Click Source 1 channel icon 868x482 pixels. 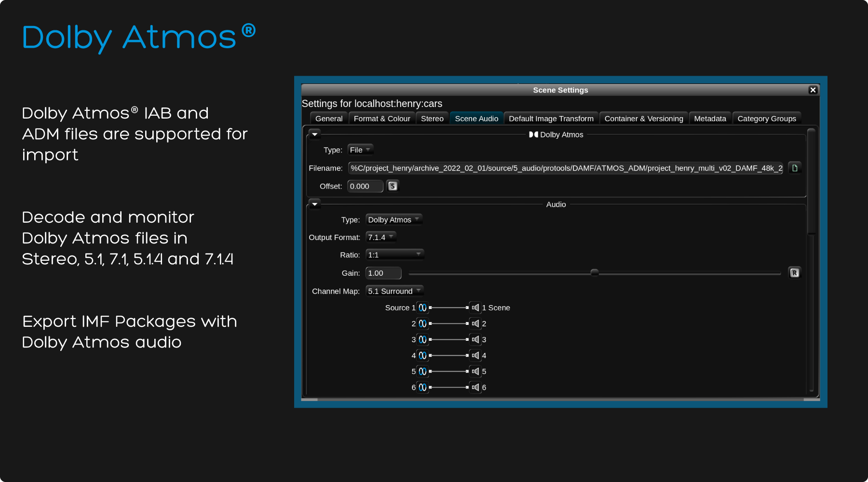422,308
